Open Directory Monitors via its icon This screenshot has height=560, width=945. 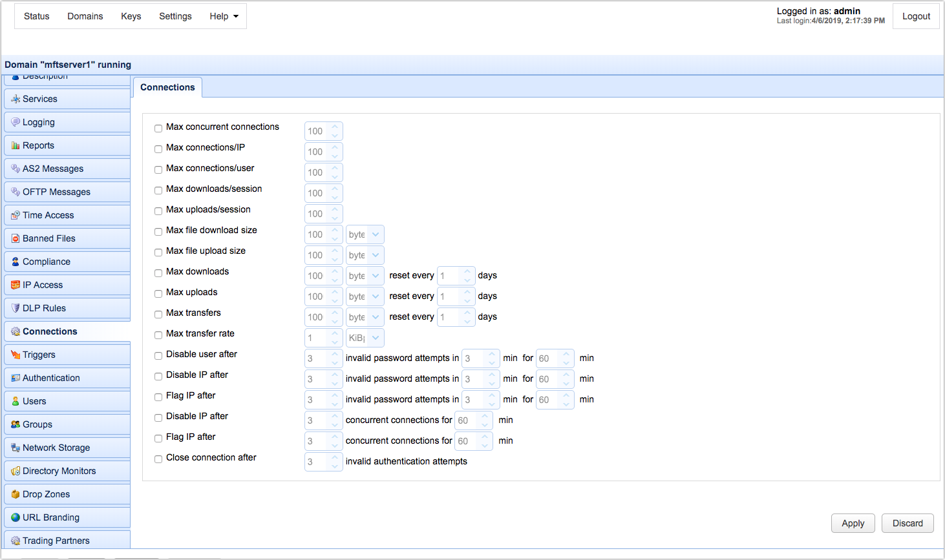(14, 470)
